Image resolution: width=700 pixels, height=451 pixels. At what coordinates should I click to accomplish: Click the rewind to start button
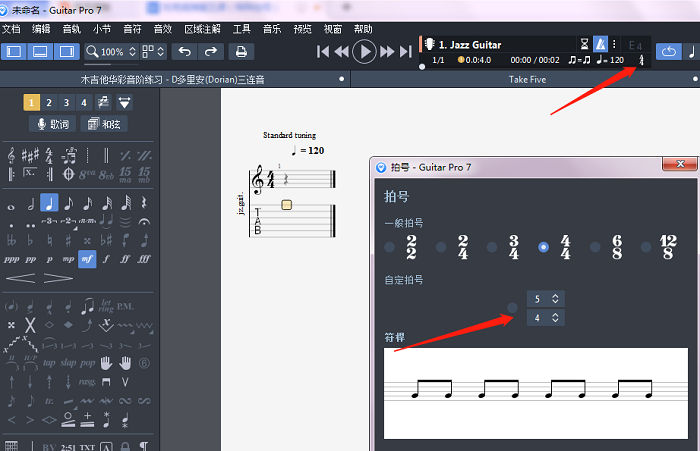[x=323, y=51]
